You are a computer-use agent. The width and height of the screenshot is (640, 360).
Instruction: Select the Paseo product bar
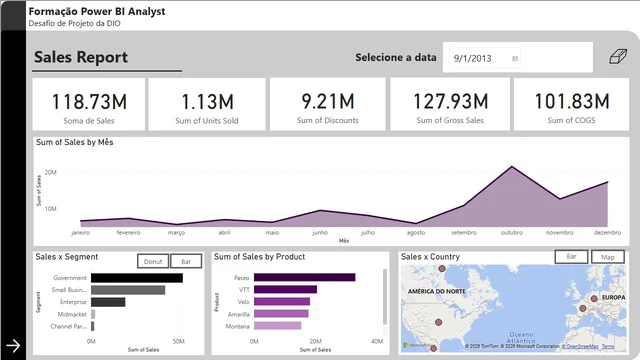click(x=304, y=278)
